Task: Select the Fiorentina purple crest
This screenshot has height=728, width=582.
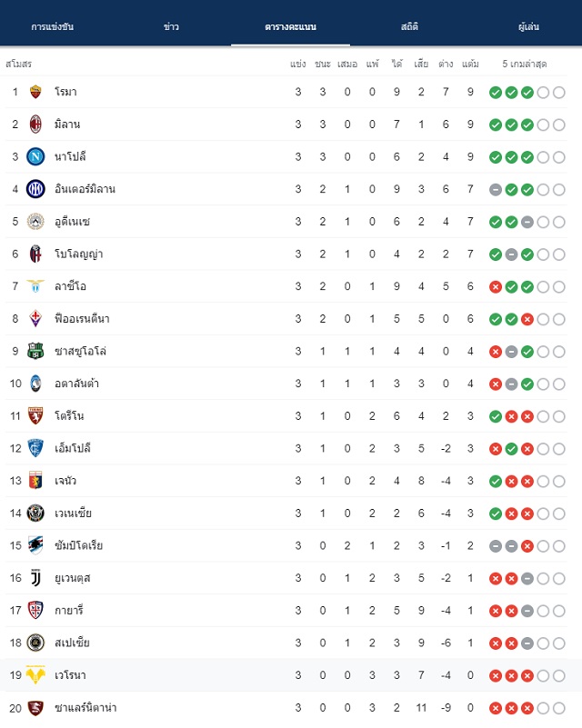Action: tap(35, 318)
